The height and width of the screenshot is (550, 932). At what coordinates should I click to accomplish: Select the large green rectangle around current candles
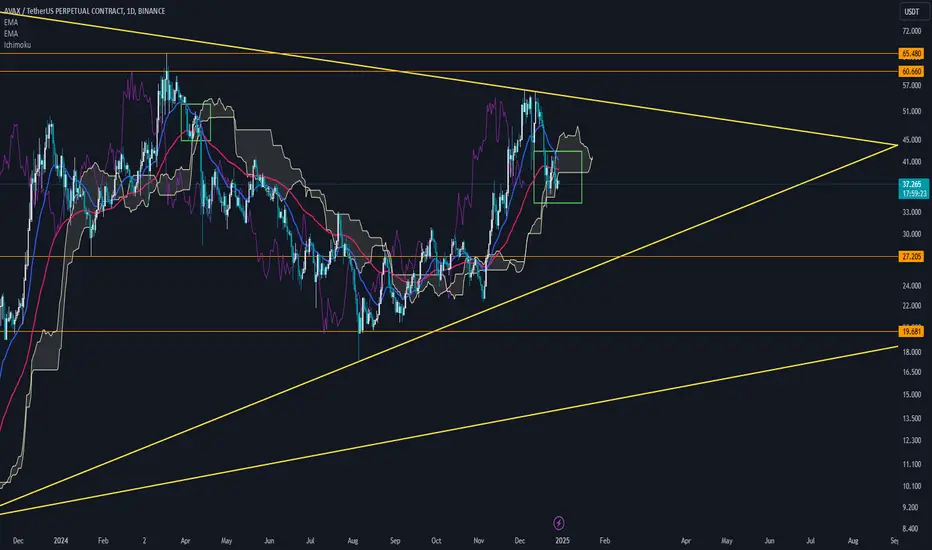[558, 177]
